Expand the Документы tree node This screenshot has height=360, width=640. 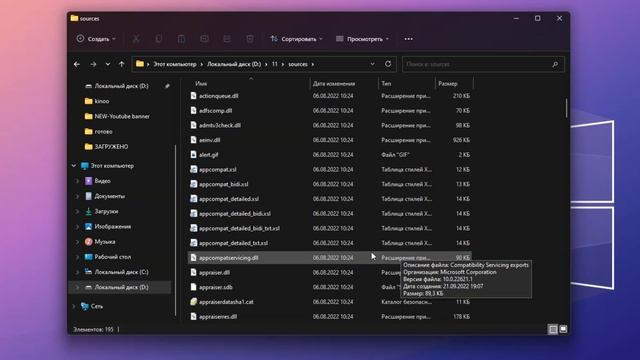tap(77, 196)
